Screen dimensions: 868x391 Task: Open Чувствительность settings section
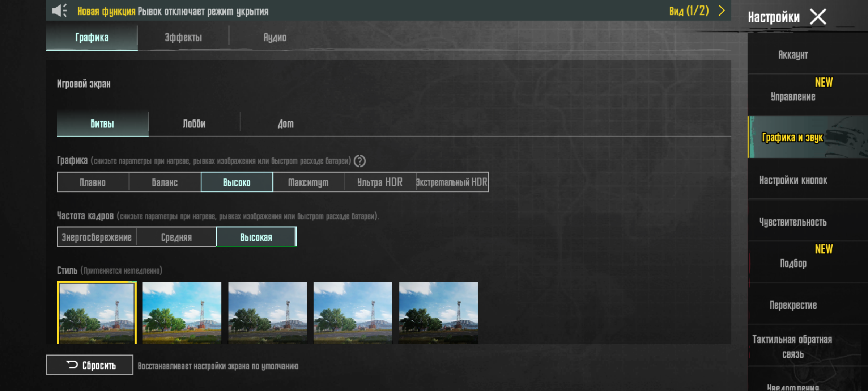point(793,222)
